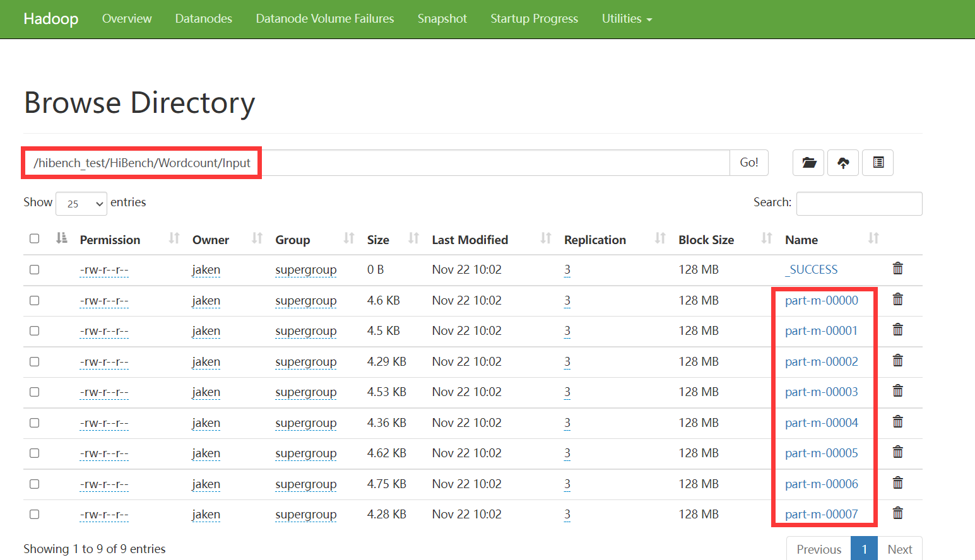Check the box for part-m-00003 row
Image resolution: width=975 pixels, height=560 pixels.
click(34, 392)
